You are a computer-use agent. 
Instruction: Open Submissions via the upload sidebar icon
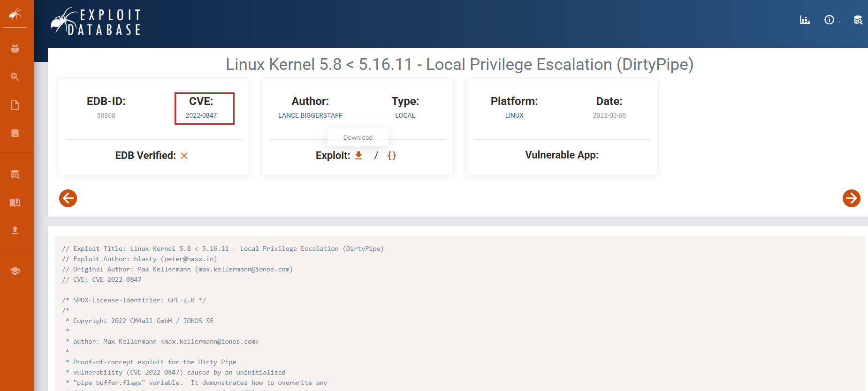point(15,230)
